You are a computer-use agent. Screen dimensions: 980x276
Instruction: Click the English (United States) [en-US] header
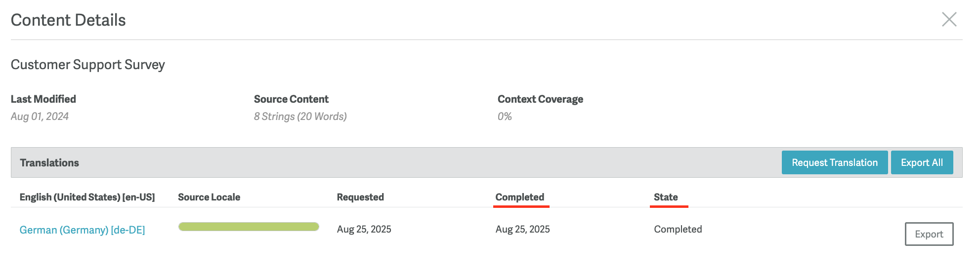tap(87, 197)
